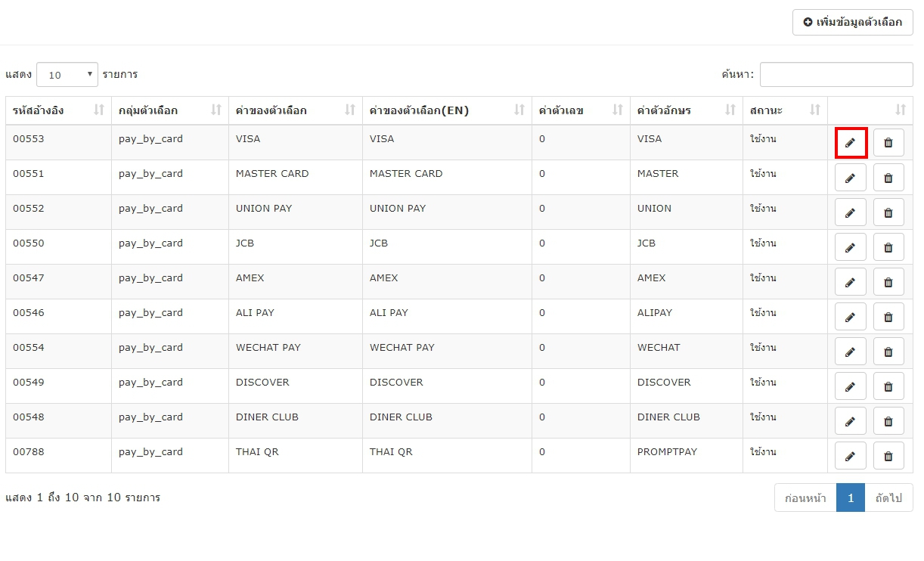This screenshot has height=561, width=924.
Task: Edit the MASTER CARD row
Action: [x=851, y=177]
